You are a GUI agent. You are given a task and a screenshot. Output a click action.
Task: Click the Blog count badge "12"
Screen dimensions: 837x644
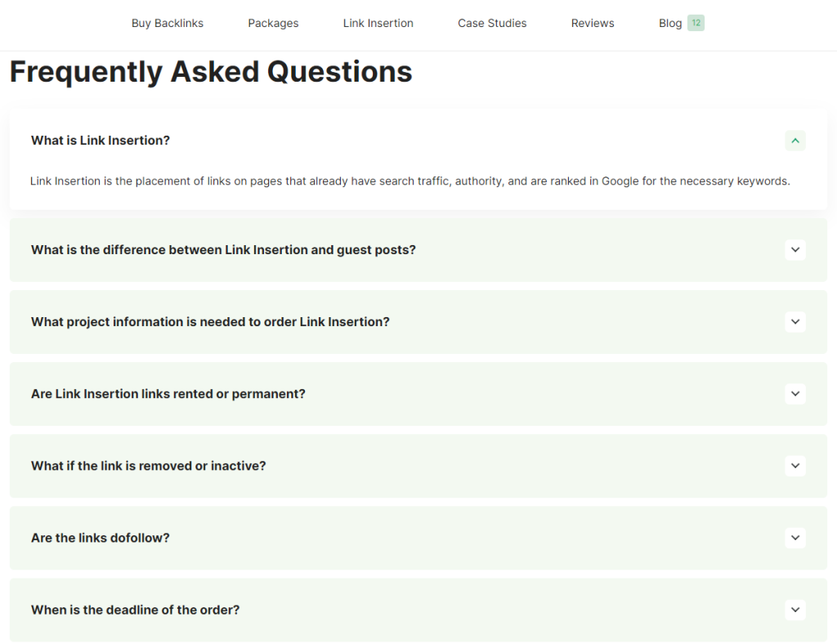tap(696, 23)
